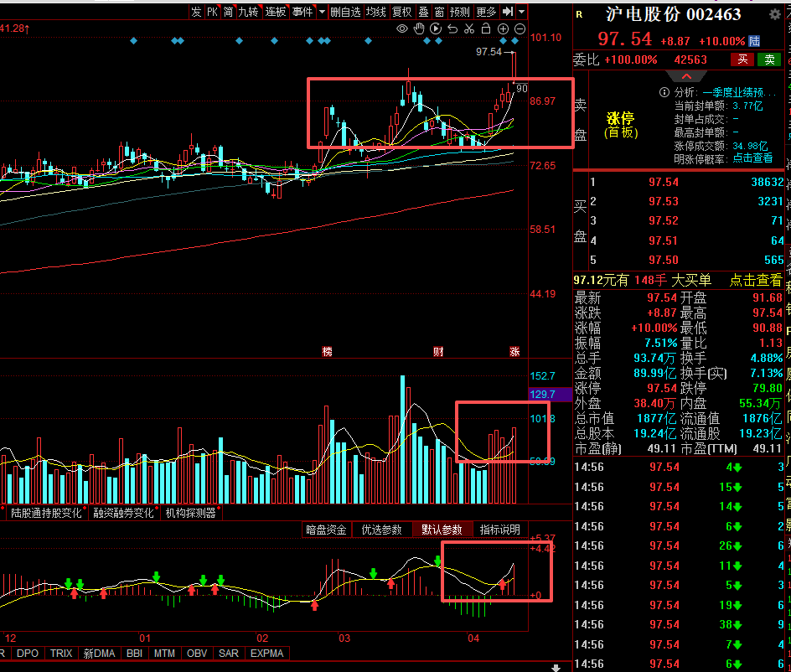Click the red 买 buy button
791x672 pixels.
click(742, 59)
